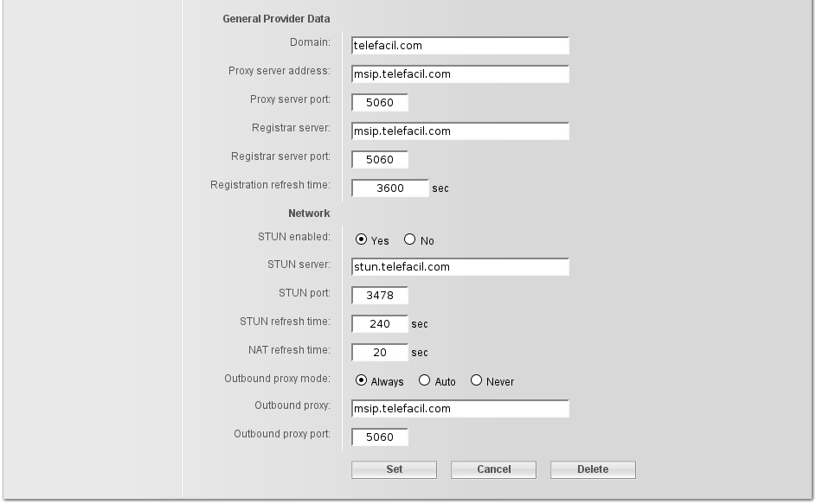Select No for STUN enabled
Screen dimensions: 816x504
[410, 240]
